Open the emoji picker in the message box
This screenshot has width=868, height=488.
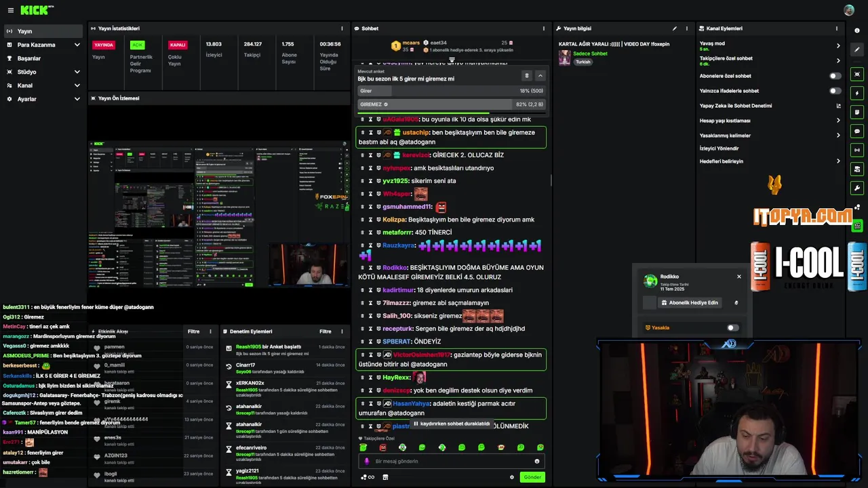click(537, 461)
